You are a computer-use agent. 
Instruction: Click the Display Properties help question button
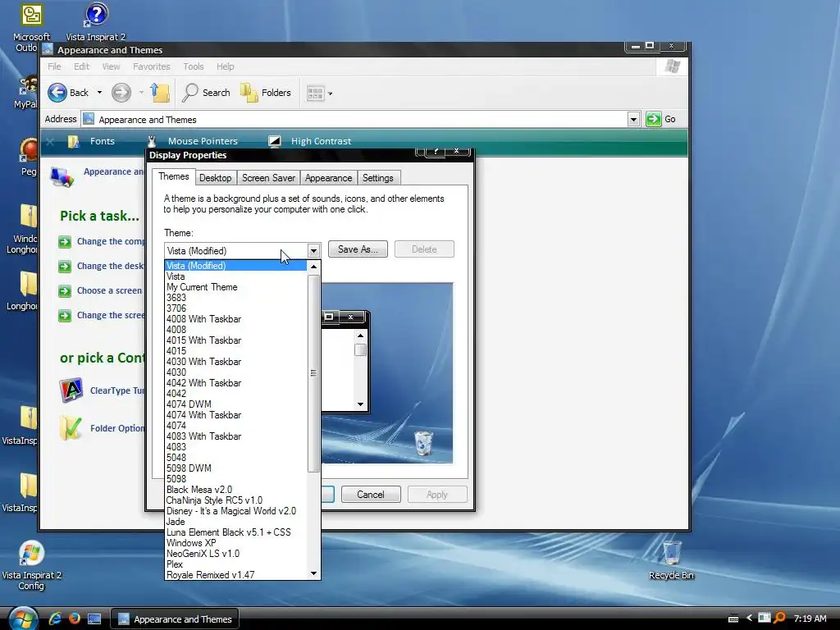(x=436, y=152)
